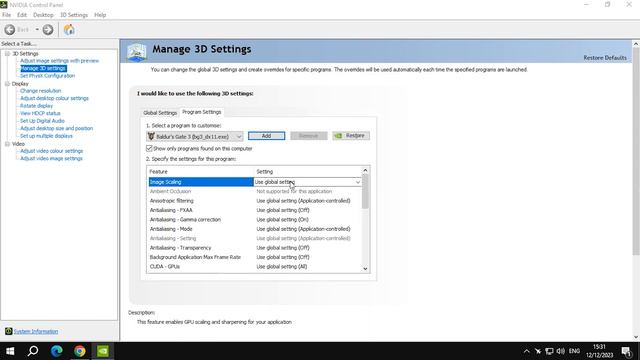640x360 pixels.
Task: Open Adjust desktop size and position
Action: 56,128
